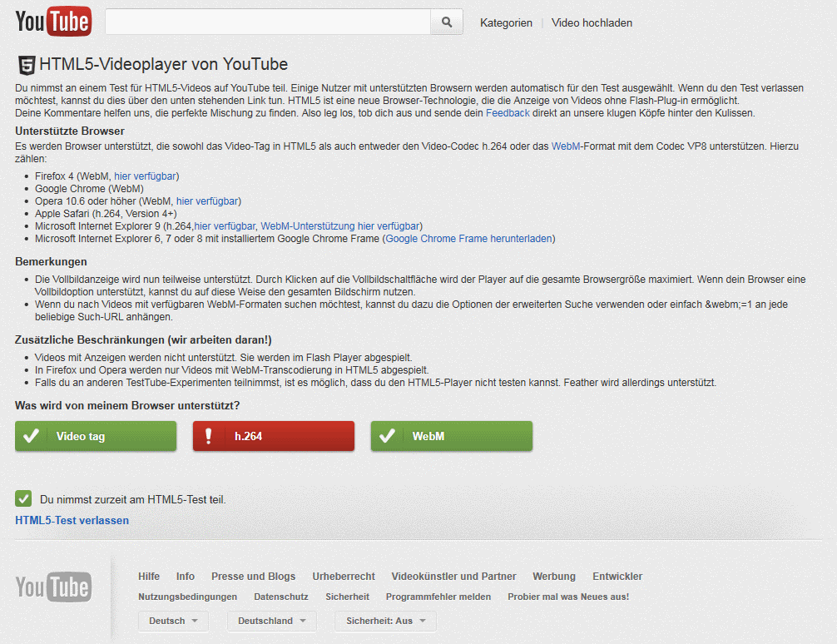Open Entwickler footer link

[617, 576]
